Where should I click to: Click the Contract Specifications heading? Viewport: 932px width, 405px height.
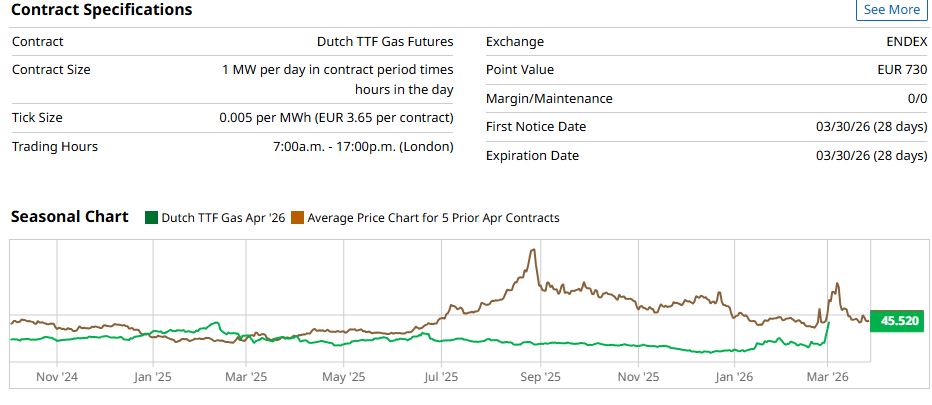tap(101, 10)
